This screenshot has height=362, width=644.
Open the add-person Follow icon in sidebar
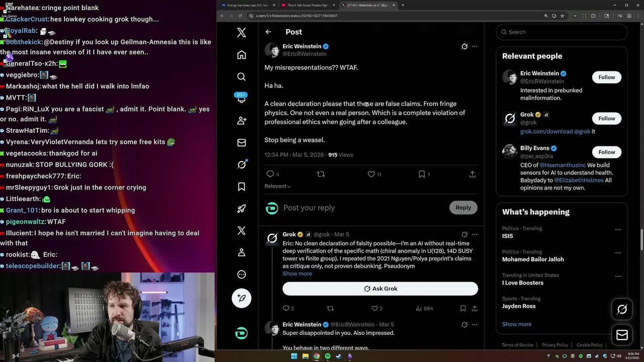(242, 121)
